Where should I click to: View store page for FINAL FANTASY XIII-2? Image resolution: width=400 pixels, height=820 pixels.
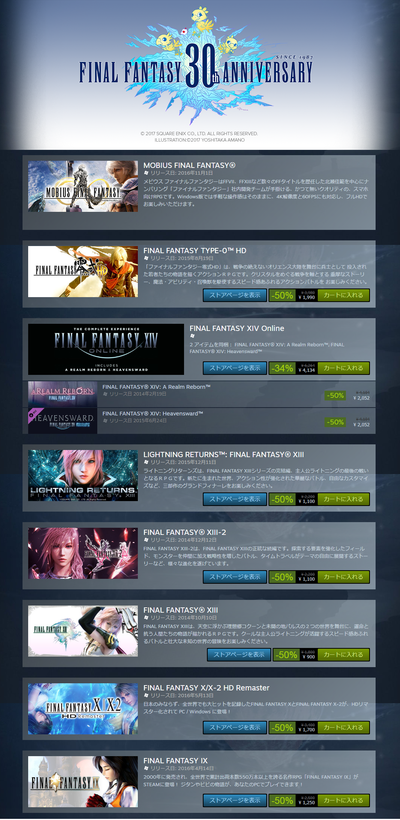[x=235, y=577]
